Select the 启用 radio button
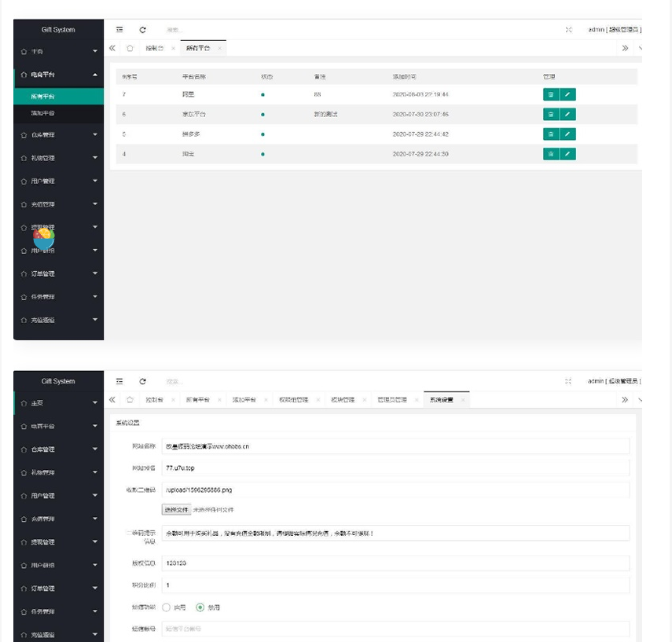 pyautogui.click(x=167, y=607)
